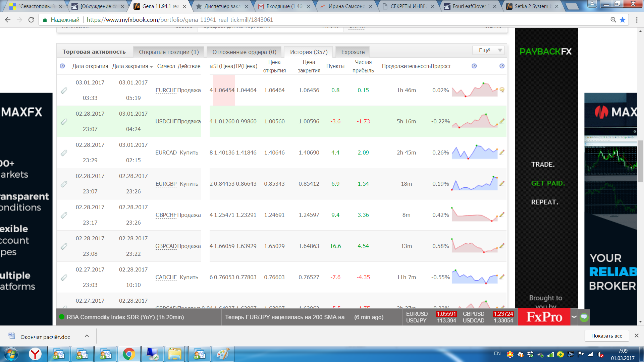The height and width of the screenshot is (362, 644).
Task: Click the paperclip icon in the CADCHF row
Action: point(64,278)
